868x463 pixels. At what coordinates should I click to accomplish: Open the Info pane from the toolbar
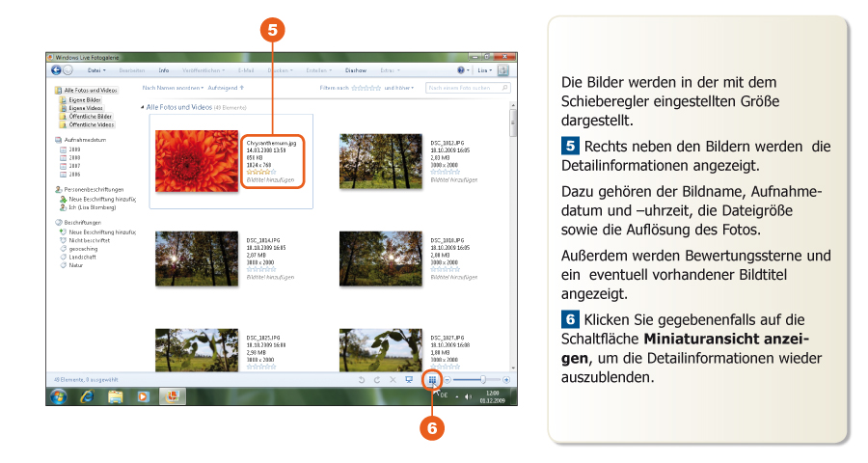(164, 70)
